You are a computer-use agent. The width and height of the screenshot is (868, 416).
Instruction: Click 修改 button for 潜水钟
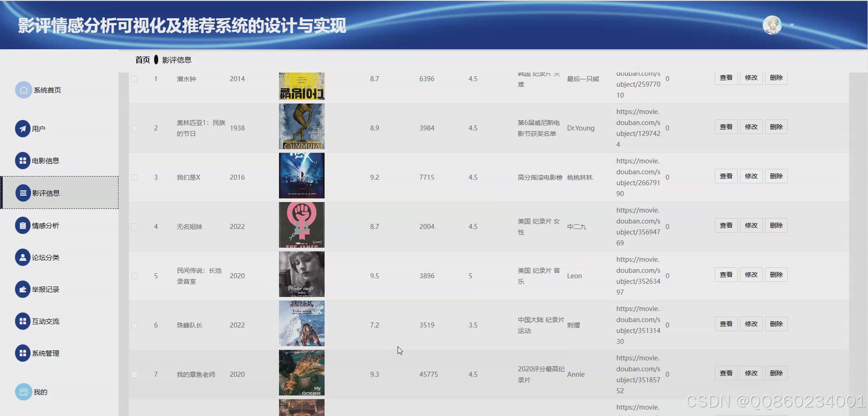click(751, 78)
